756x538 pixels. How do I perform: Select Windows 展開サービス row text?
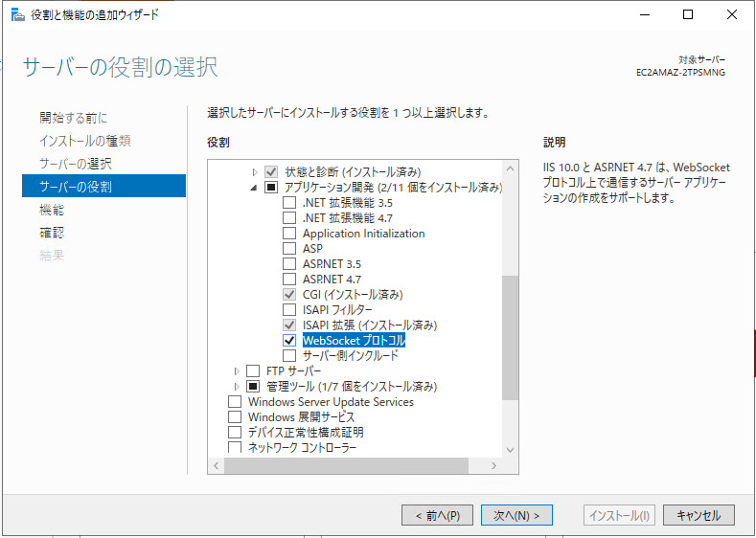coord(301,417)
